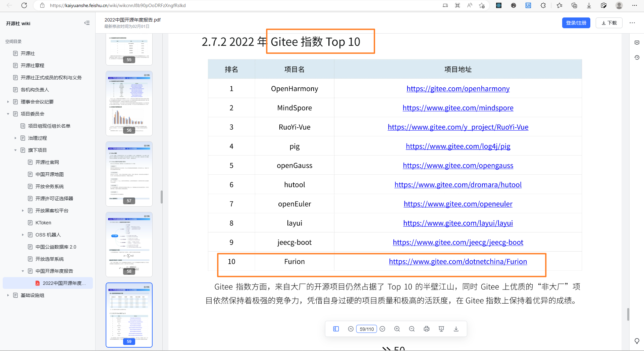This screenshot has width=644, height=351.
Task: Click the page number input field
Action: 366,329
